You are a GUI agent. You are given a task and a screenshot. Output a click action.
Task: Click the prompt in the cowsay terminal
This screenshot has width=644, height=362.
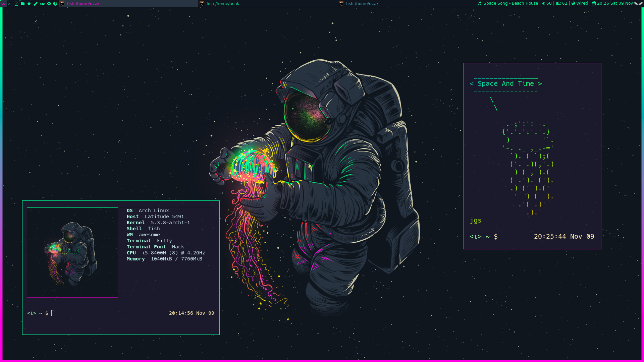click(x=484, y=237)
